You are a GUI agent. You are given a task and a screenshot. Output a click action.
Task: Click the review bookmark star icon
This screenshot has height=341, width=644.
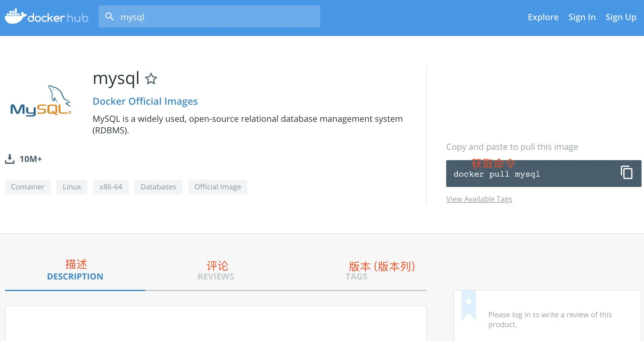(x=469, y=301)
